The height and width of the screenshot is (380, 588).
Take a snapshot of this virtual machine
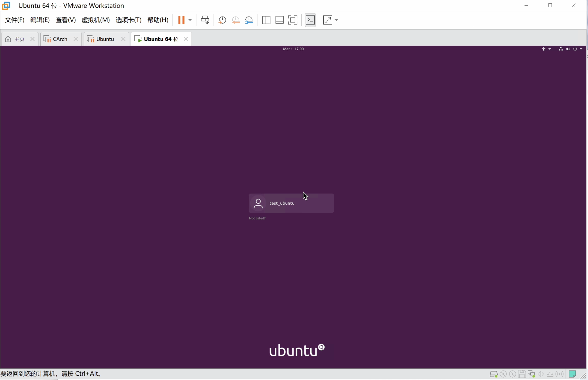pyautogui.click(x=222, y=20)
